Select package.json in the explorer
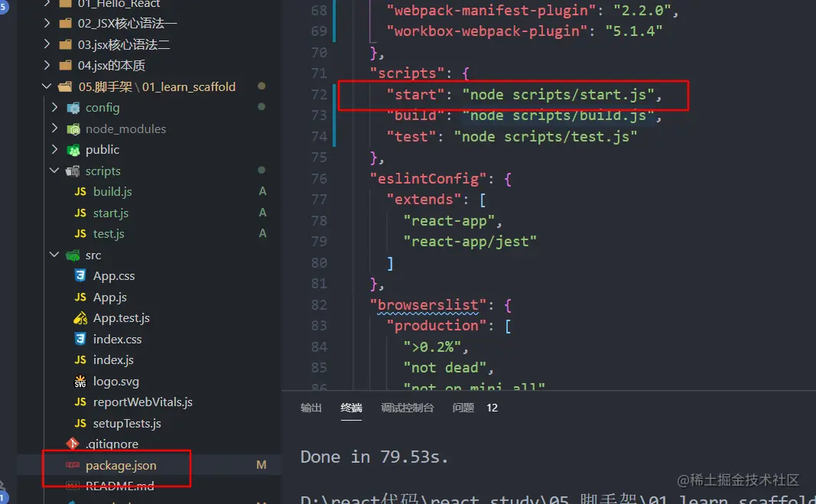 pyautogui.click(x=121, y=466)
